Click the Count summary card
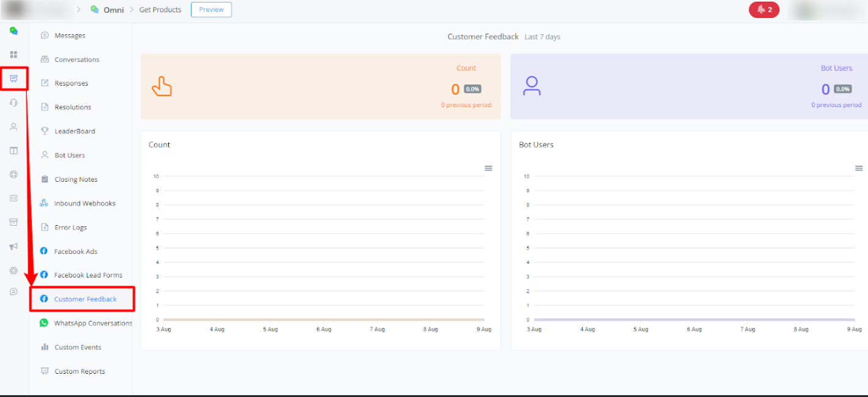Screen dimensions: 868x397 click(320, 86)
